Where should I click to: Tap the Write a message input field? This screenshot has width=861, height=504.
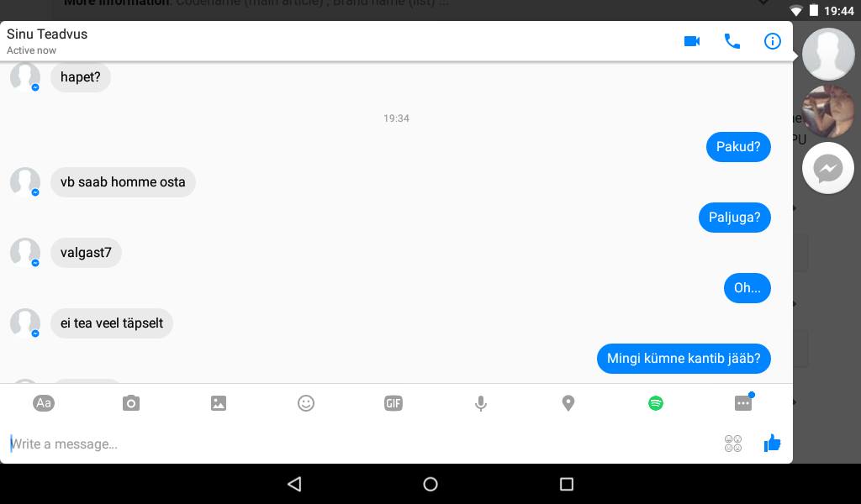pos(362,444)
